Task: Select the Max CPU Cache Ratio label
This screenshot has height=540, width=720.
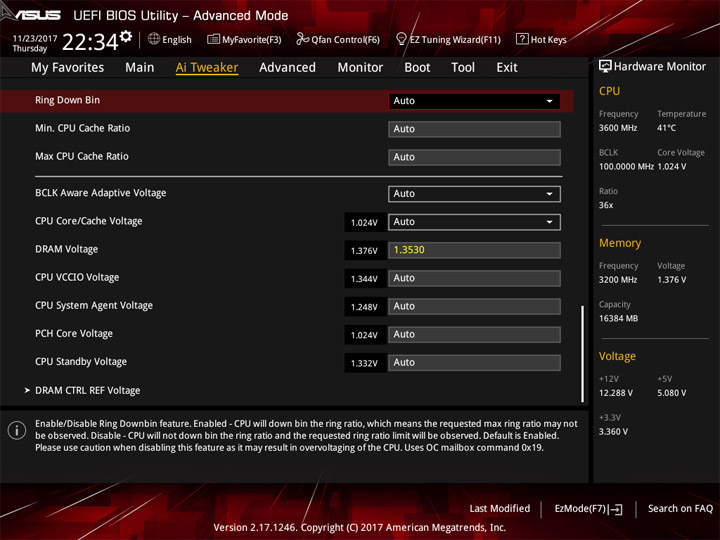Action: tap(82, 156)
